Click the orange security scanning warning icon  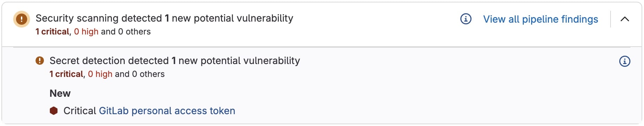coord(22,19)
